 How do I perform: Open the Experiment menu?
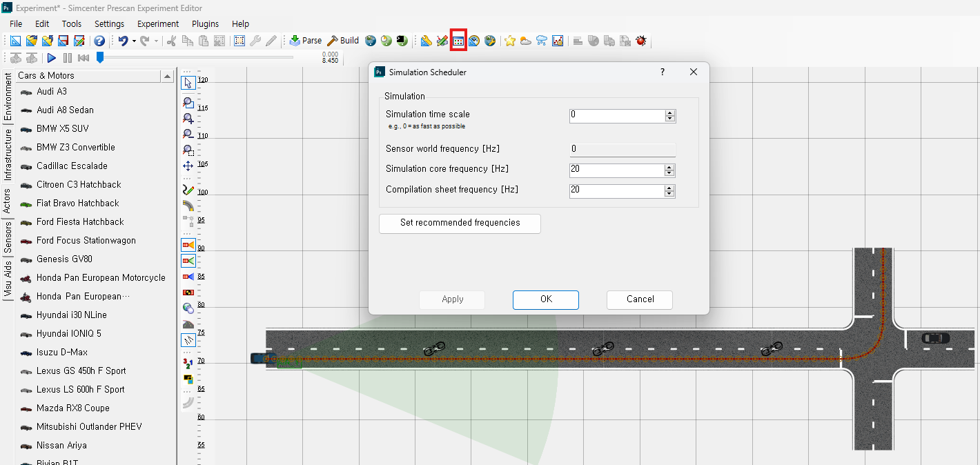click(x=158, y=23)
